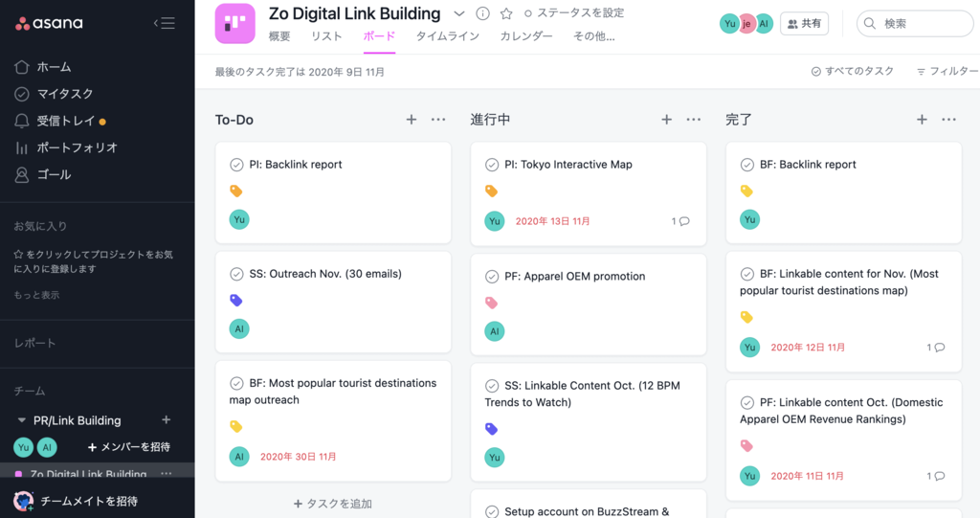
Task: Toggle completion of PF: Apparel OEM promotion
Action: pyautogui.click(x=492, y=277)
